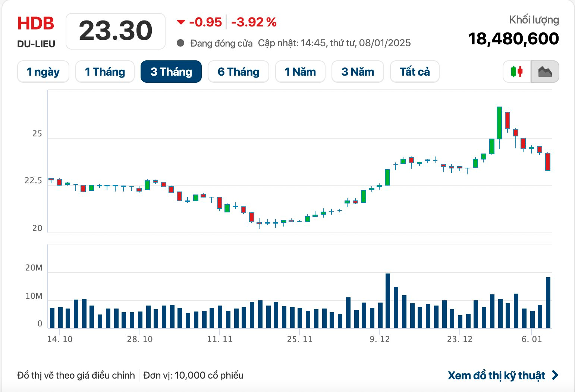Screen dimensions: 575x392
Task: Click the Đang đóng cửa status text
Action: coord(221,43)
